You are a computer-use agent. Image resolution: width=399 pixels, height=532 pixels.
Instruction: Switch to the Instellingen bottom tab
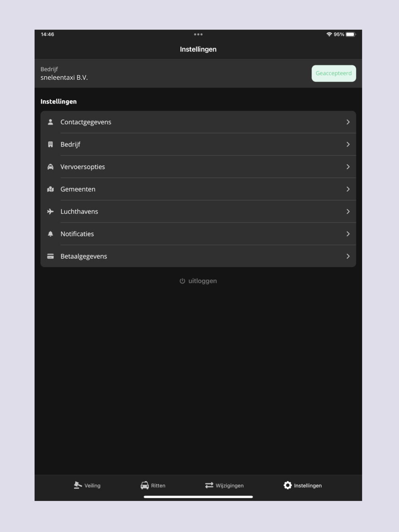(302, 485)
